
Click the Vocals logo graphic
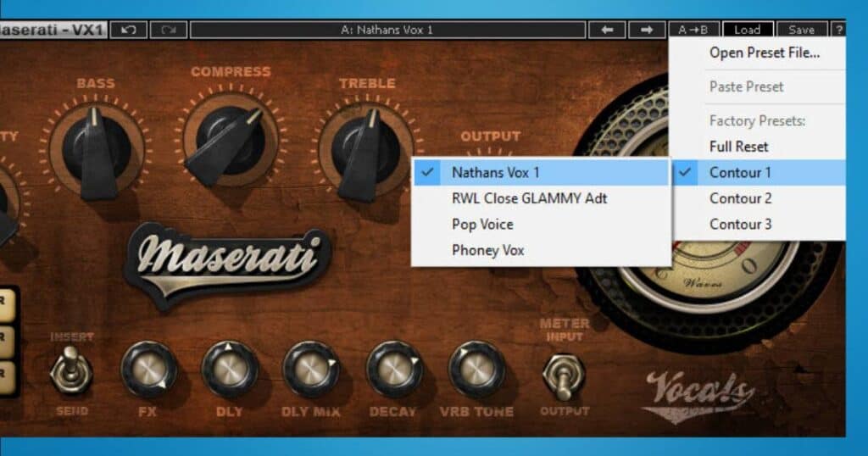(699, 395)
